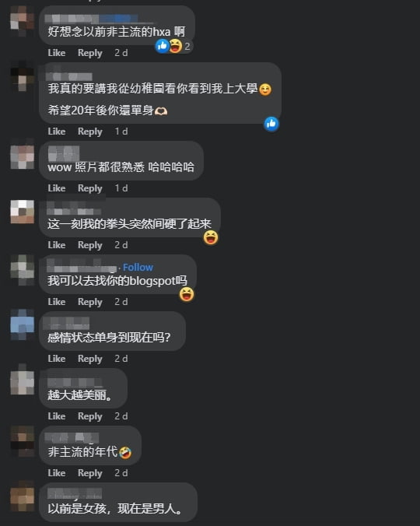The image size is (420, 526).
Task: Open the 1 d timestamp on the wow comment
Action: 121,188
